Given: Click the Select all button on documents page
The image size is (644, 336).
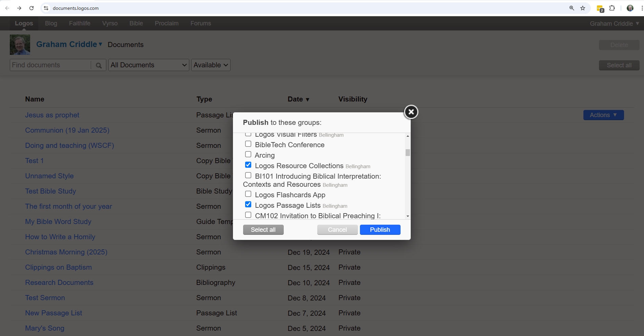Looking at the screenshot, I should [619, 65].
